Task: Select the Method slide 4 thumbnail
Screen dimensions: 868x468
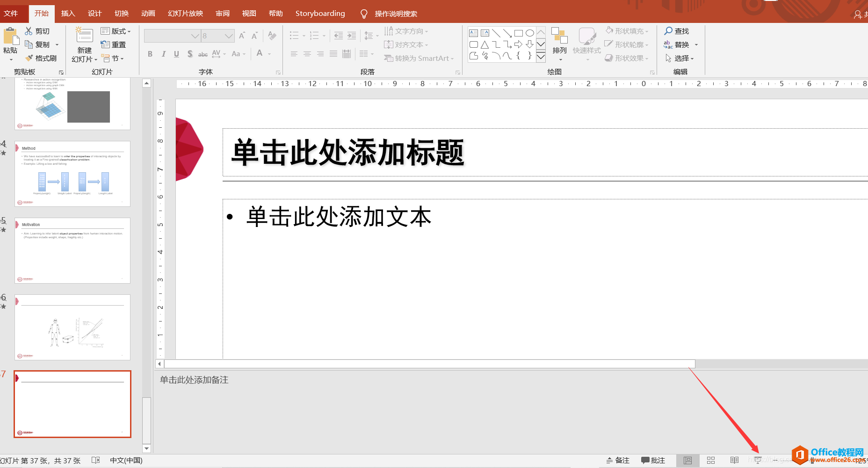Action: (x=72, y=174)
